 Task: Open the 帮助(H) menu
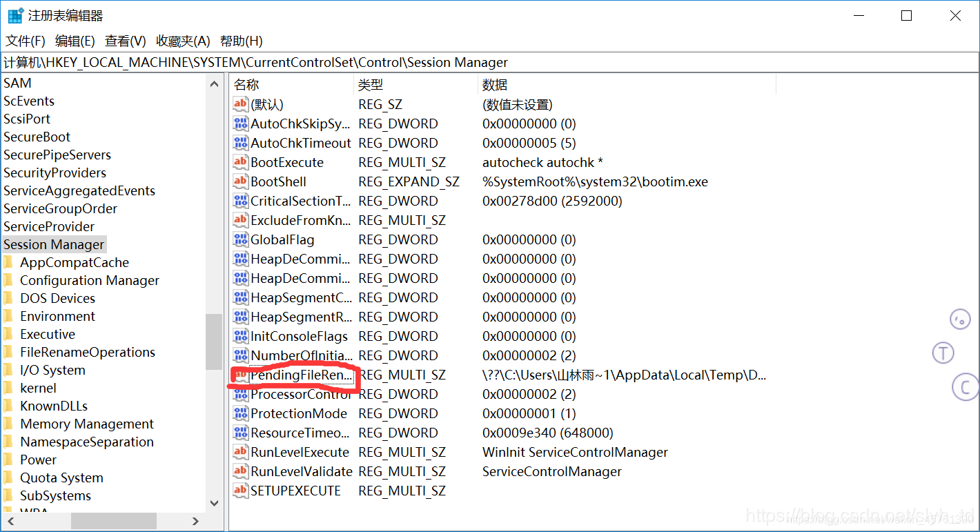[242, 41]
